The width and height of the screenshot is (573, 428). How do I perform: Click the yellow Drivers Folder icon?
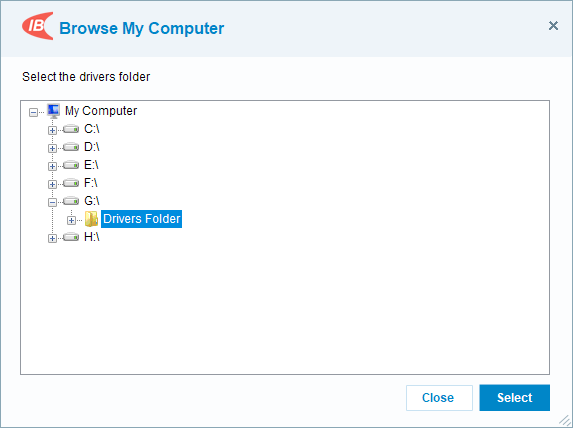(91, 219)
